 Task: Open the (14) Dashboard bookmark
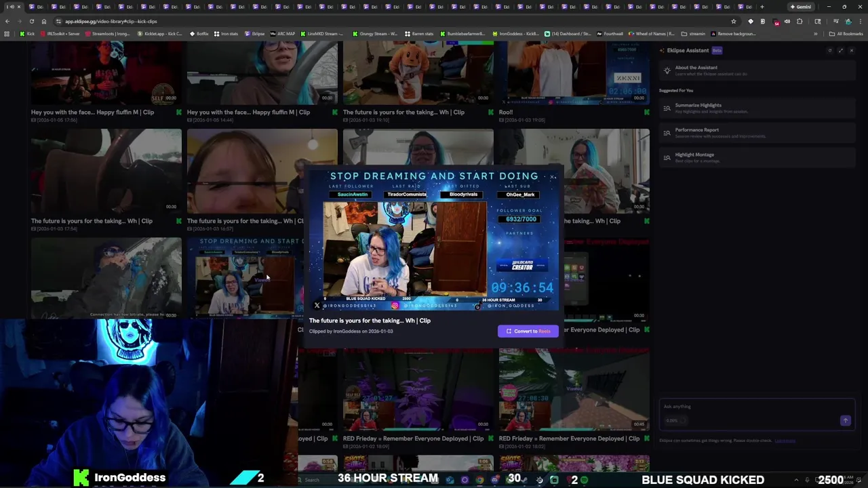point(568,33)
